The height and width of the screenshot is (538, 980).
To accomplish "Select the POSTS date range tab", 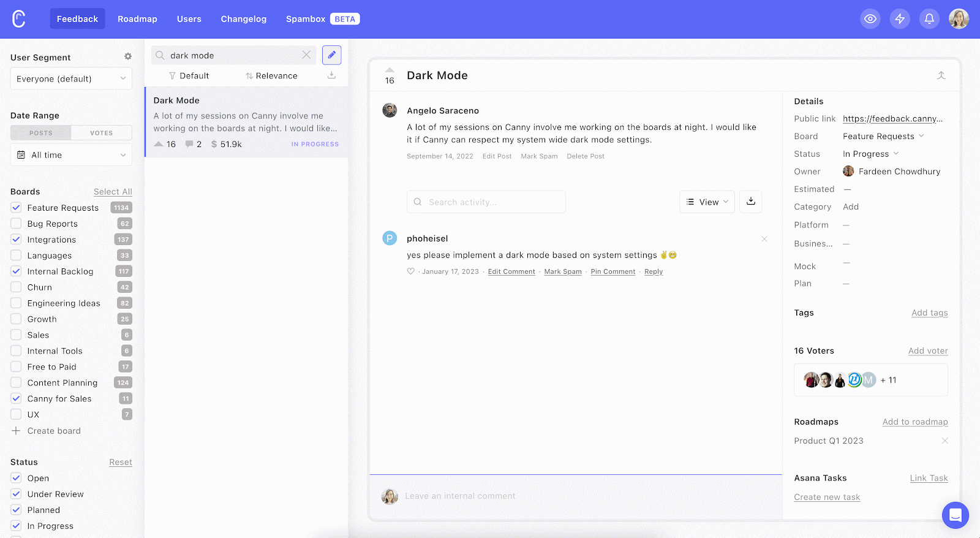I will pos(41,133).
